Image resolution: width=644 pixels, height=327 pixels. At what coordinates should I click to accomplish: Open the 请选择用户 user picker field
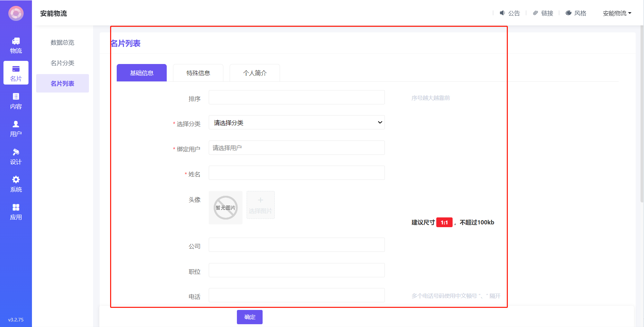coord(296,148)
